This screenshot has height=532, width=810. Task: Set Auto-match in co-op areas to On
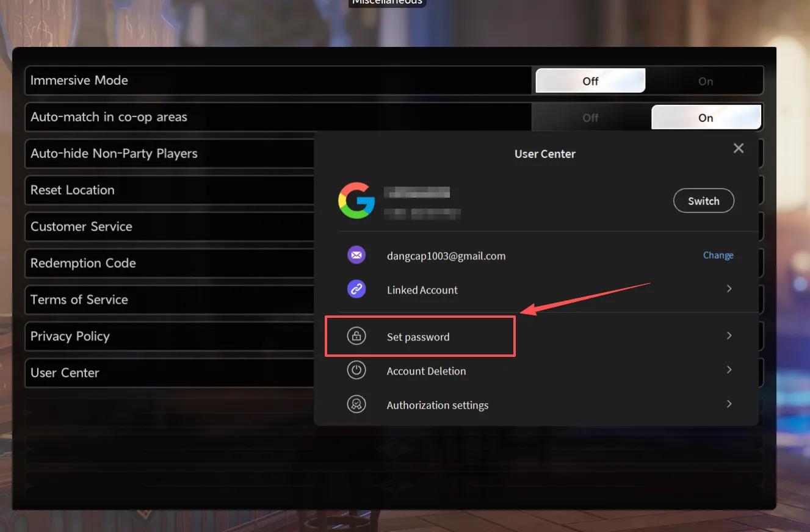coord(705,118)
